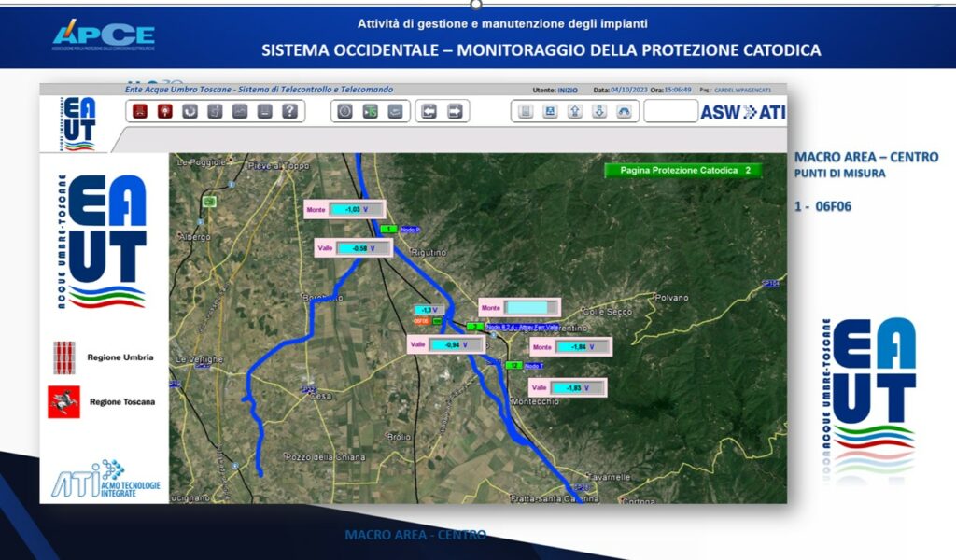Click the PUNTI DI MISURA slide text

[839, 174]
